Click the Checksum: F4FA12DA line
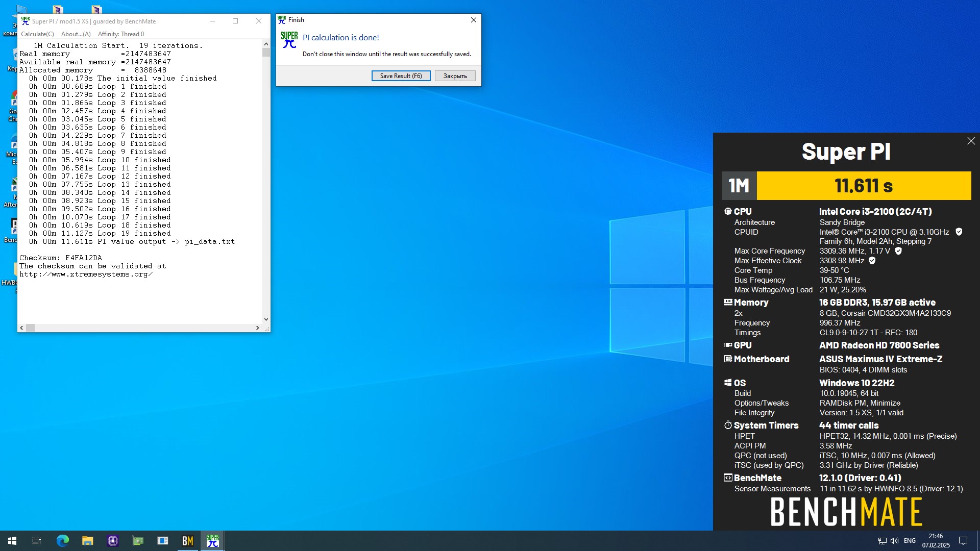The width and height of the screenshot is (980, 551). [x=61, y=258]
